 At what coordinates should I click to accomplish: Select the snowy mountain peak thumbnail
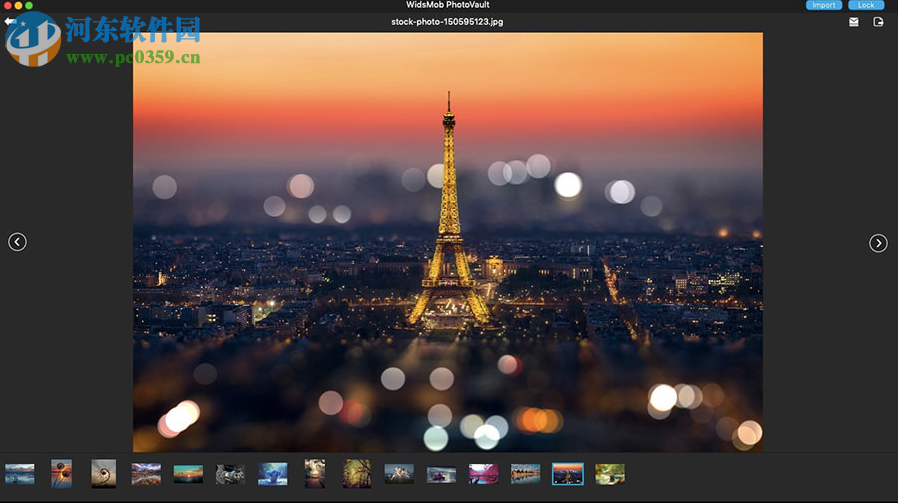(399, 475)
